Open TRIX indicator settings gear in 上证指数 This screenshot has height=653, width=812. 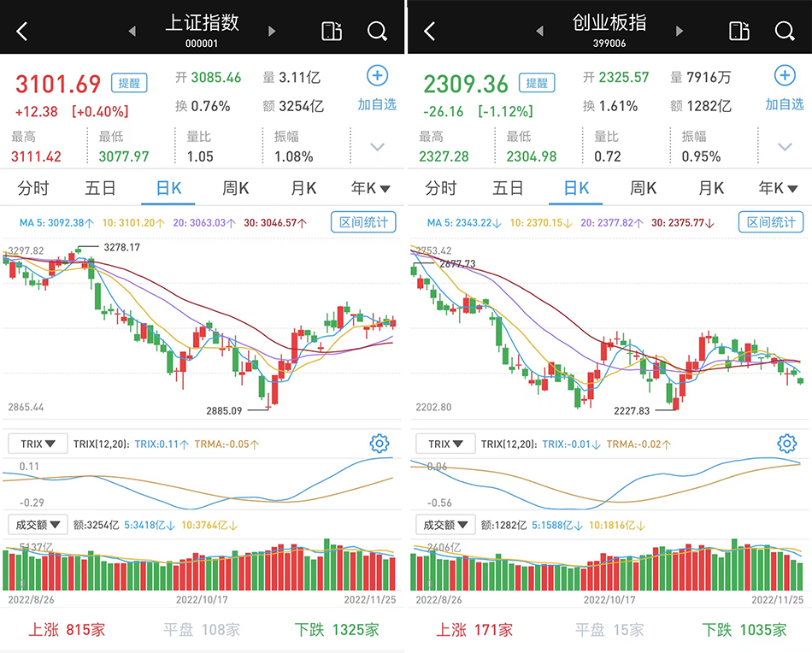(380, 444)
